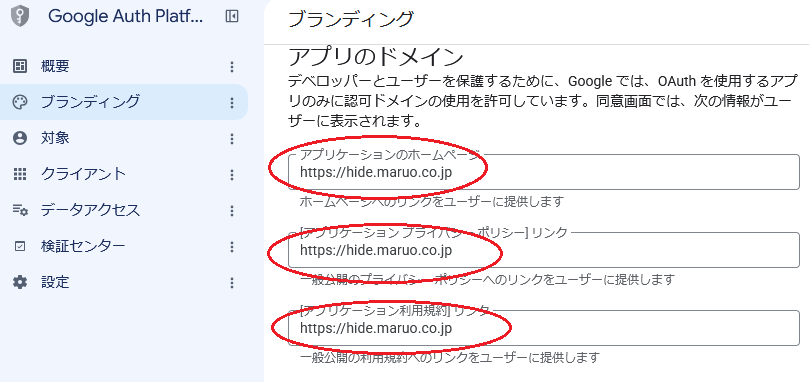Click the データアクセス list-settings icon
This screenshot has width=809, height=382.
click(x=20, y=210)
